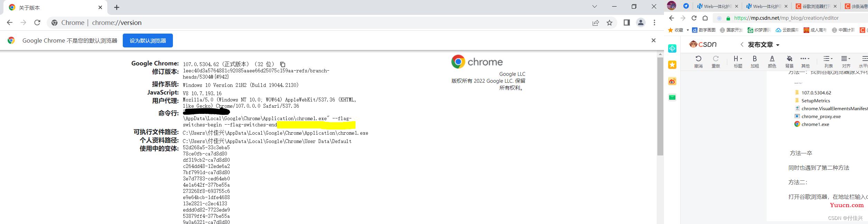The height and width of the screenshot is (224, 868).
Task: Open the green mail sidebar icon
Action: (672, 97)
